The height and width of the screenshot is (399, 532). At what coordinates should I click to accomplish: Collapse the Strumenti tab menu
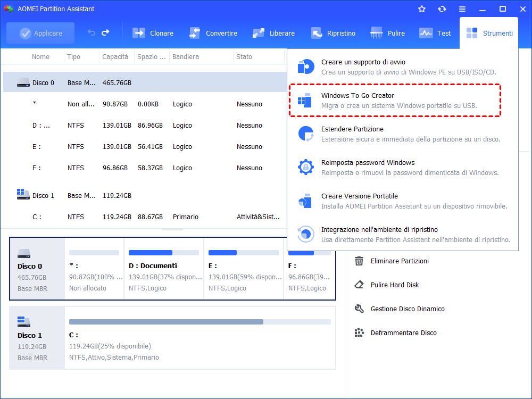[x=489, y=33]
